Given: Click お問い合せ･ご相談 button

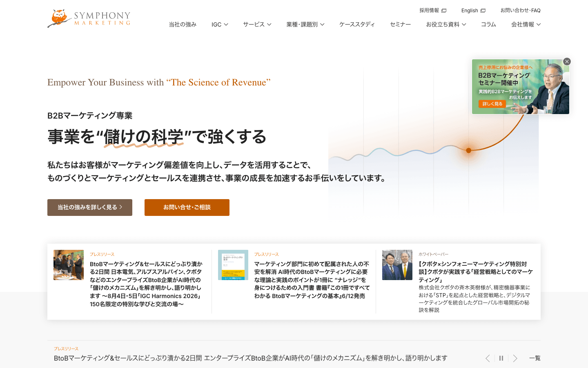Looking at the screenshot, I should (x=187, y=207).
